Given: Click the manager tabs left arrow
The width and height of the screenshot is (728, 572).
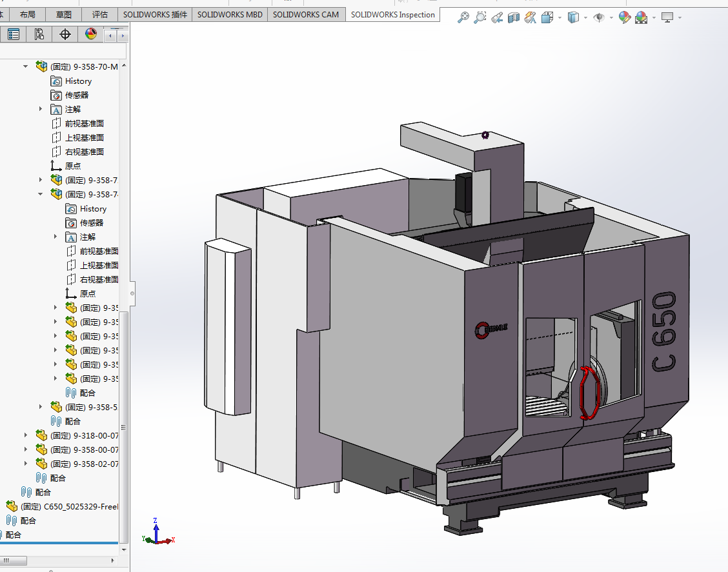Looking at the screenshot, I should click(x=110, y=35).
